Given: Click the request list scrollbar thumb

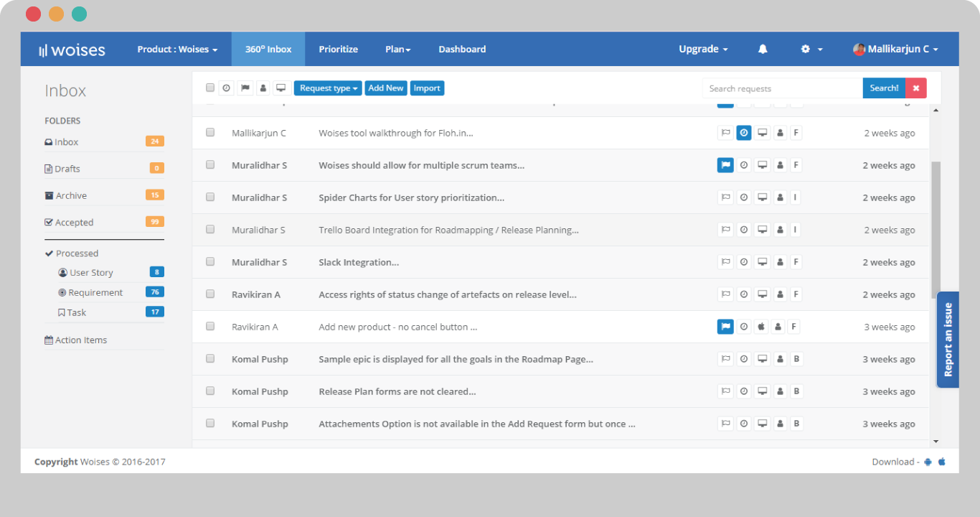Looking at the screenshot, I should tap(935, 230).
